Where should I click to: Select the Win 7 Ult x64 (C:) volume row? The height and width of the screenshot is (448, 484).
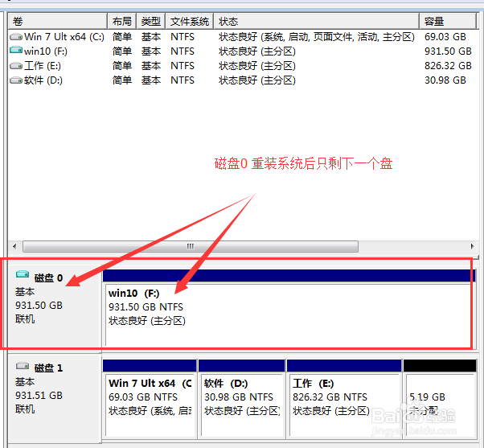pos(242,37)
